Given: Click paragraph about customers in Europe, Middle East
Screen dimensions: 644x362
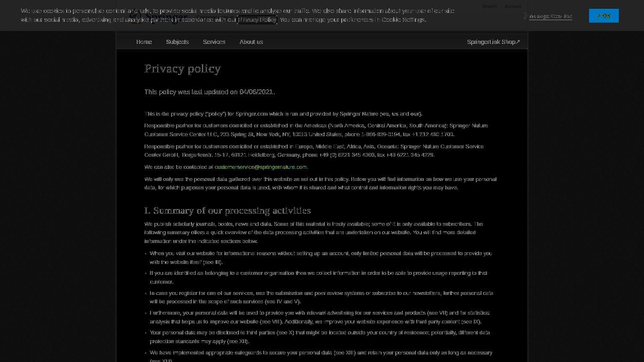Looking at the screenshot, I should click(314, 151).
